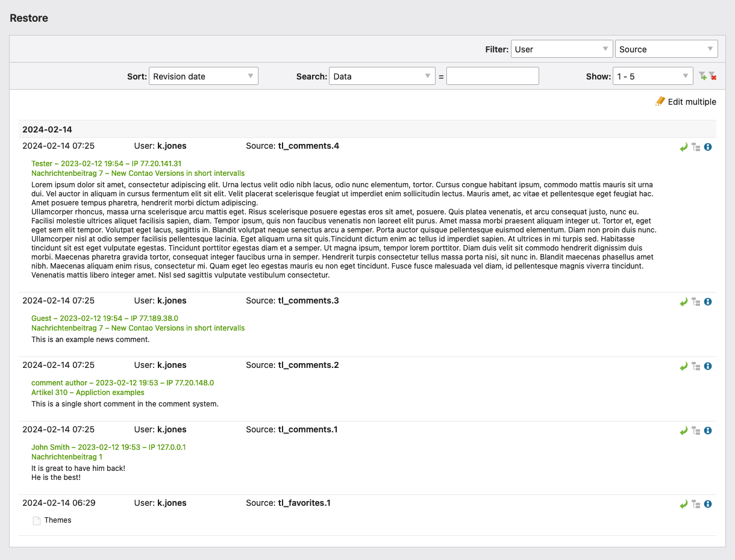Click the Edit multiple link
Viewport: 735px width, 560px height.
point(686,102)
